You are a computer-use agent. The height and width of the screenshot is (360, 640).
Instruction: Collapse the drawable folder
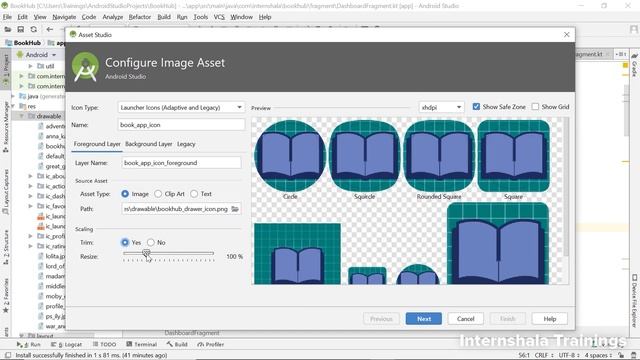pyautogui.click(x=22, y=116)
